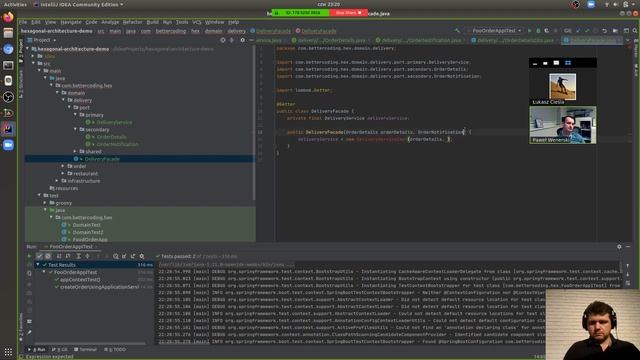Open the Terminal tool window
640x360 pixels.
[x=85, y=350]
